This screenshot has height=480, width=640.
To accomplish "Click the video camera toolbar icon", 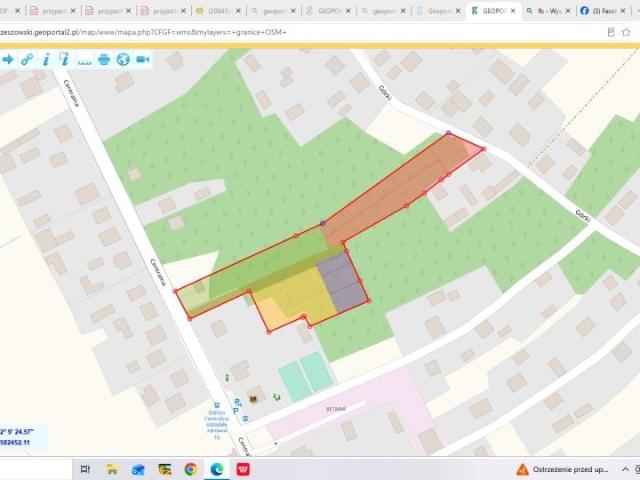I will pyautogui.click(x=142, y=60).
